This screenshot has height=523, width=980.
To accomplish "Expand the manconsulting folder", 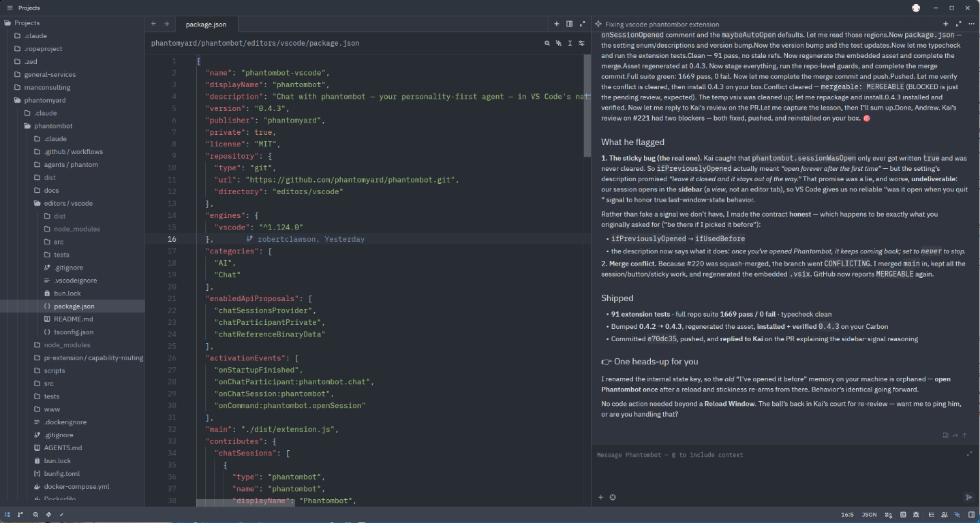I will 73,87.
